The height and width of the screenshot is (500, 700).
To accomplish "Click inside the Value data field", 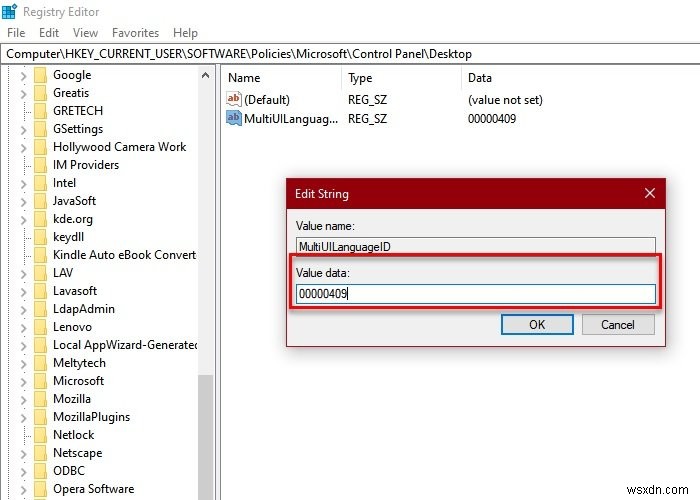I will click(x=476, y=294).
